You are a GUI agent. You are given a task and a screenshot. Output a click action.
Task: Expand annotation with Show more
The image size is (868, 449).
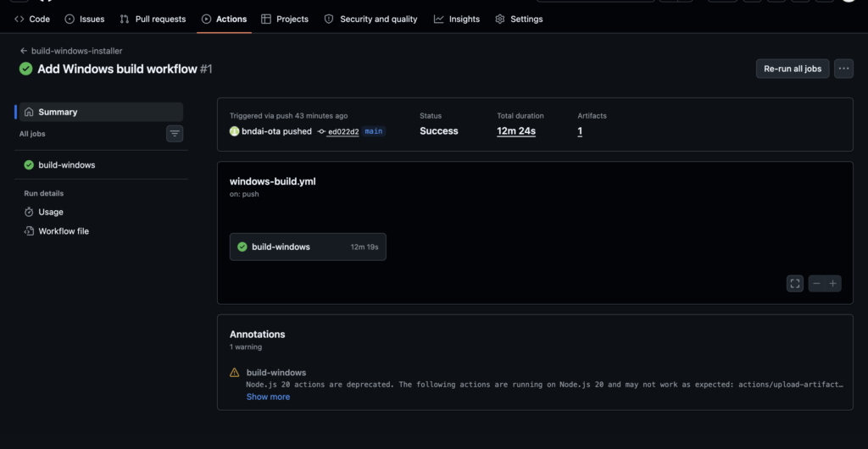(x=268, y=396)
